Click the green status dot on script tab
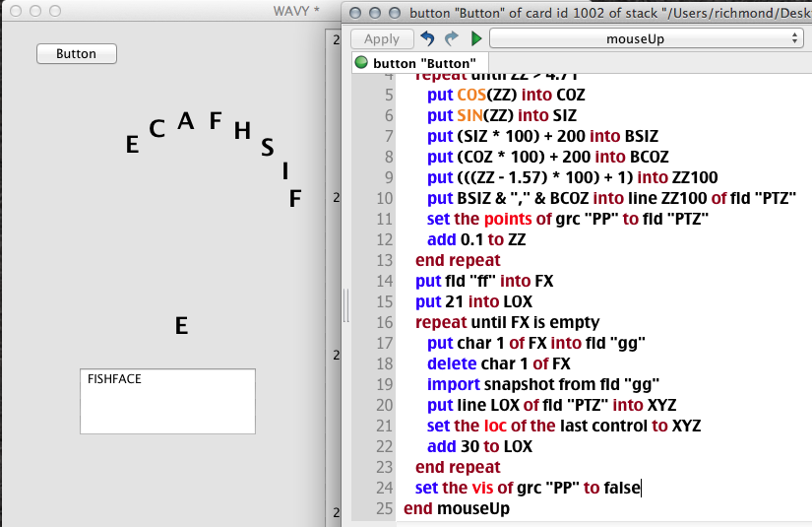 361,63
